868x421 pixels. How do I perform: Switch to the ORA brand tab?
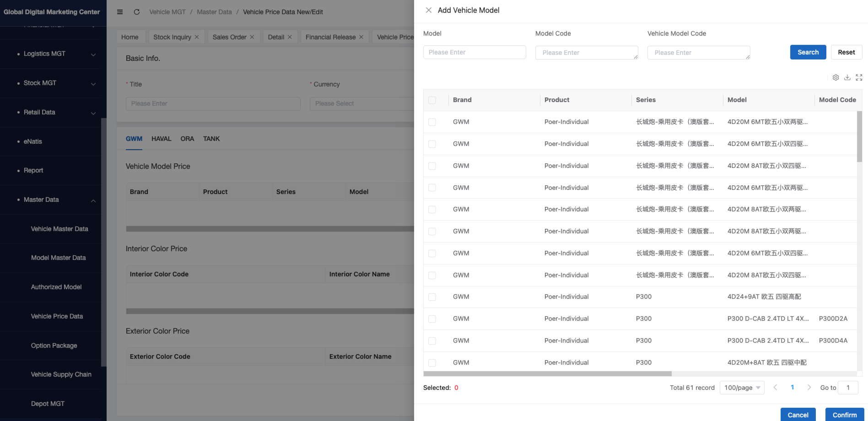click(187, 139)
